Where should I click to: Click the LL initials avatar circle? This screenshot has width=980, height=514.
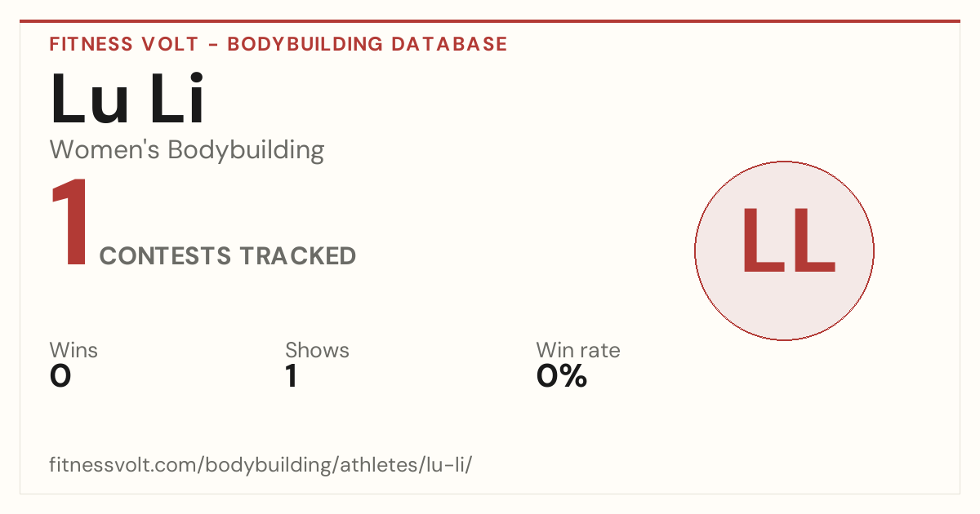784,250
